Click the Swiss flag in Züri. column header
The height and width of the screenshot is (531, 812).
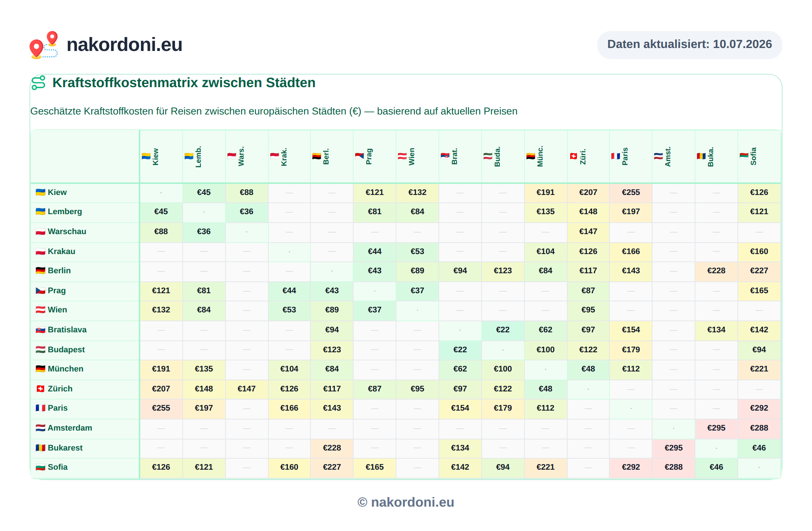[573, 156]
